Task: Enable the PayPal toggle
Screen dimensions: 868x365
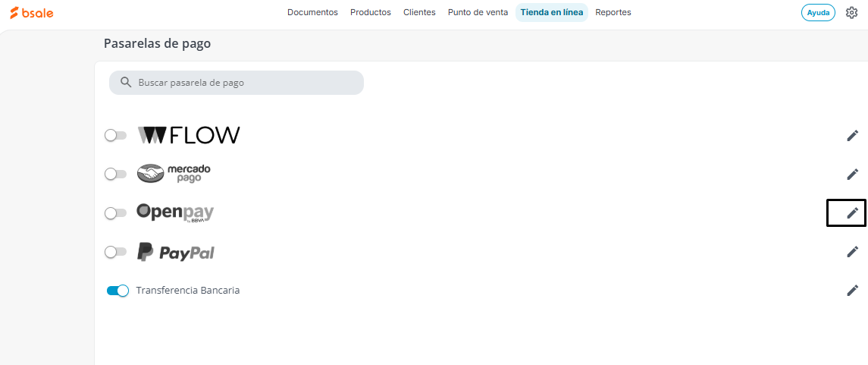Action: click(x=116, y=252)
